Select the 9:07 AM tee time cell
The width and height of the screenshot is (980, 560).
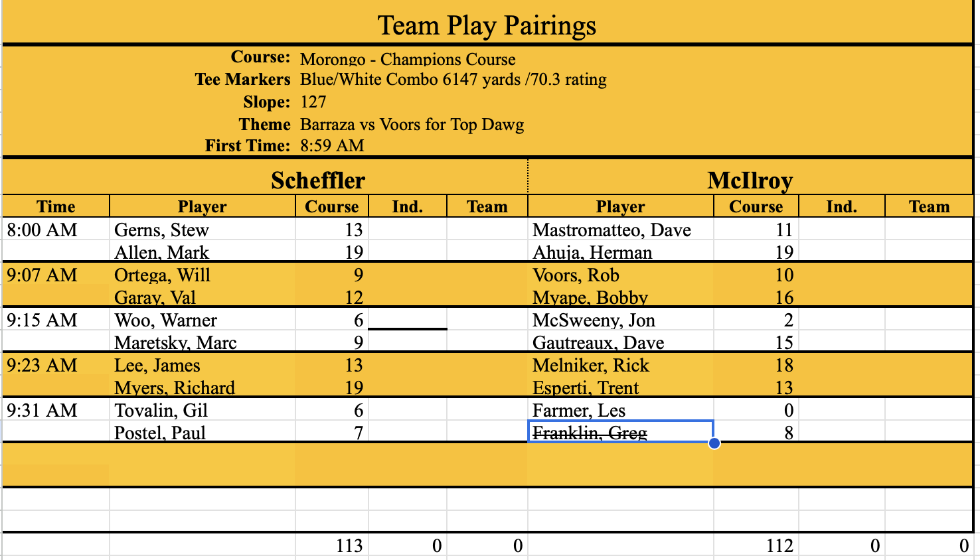[x=42, y=275]
